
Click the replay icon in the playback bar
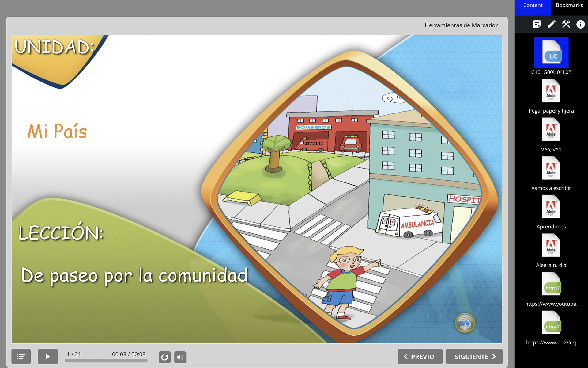[x=165, y=357]
